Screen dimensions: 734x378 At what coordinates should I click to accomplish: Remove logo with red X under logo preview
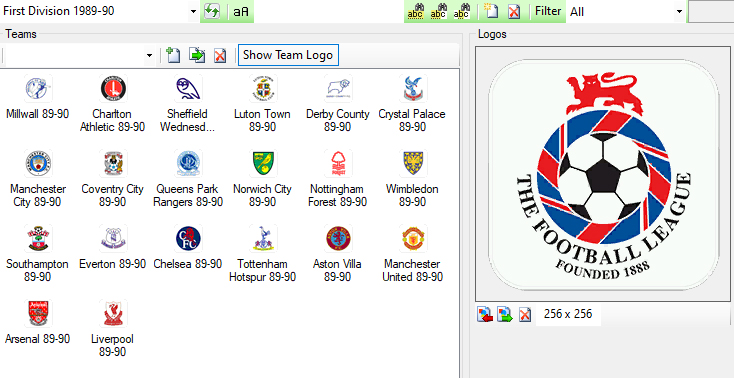coord(525,314)
